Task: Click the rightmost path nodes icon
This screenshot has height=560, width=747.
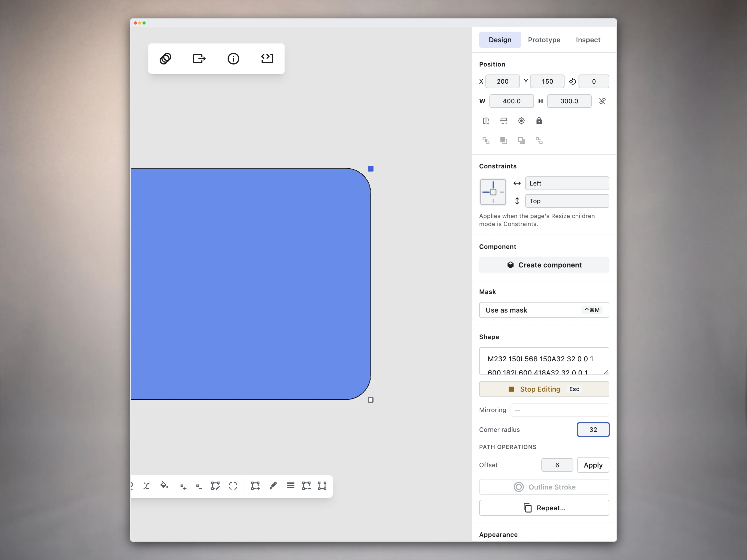Action: click(322, 486)
